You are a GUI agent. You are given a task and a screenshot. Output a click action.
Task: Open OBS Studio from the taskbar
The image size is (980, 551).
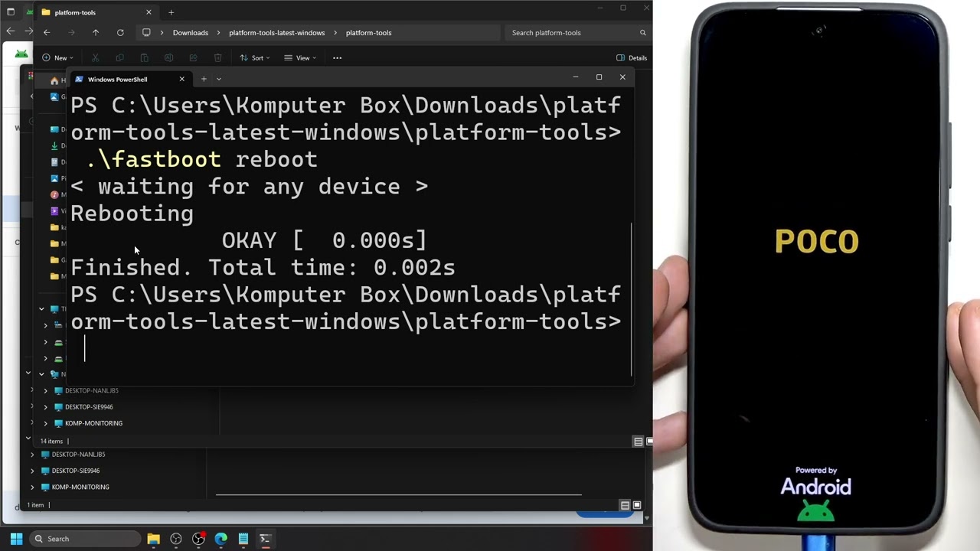pos(176,539)
